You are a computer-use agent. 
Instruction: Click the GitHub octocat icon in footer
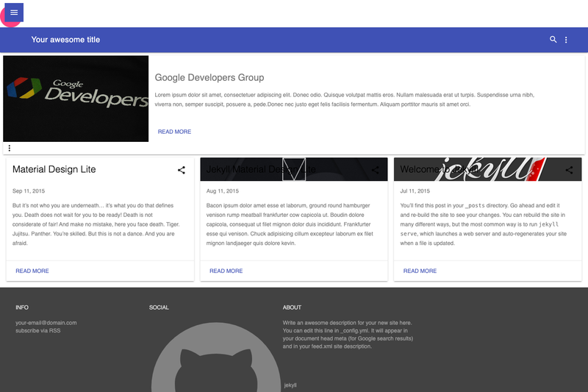click(216, 357)
